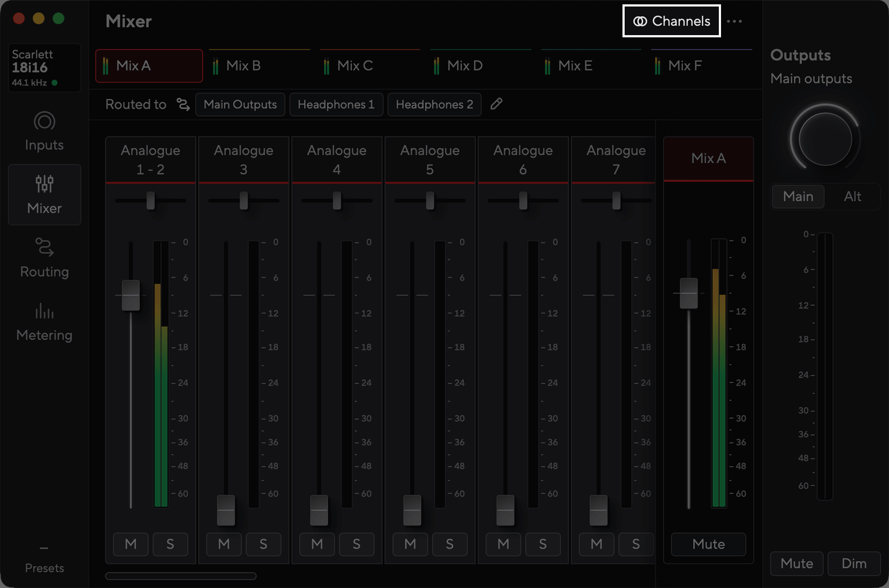Viewport: 889px width, 588px height.
Task: Click the Mix A master fader handle
Action: tap(689, 293)
